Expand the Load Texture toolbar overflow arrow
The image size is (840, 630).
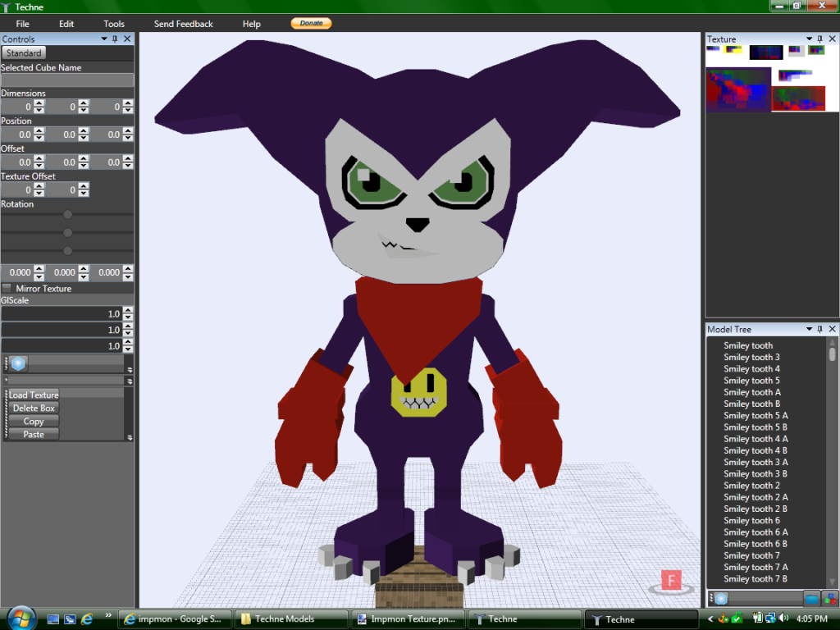(130, 437)
